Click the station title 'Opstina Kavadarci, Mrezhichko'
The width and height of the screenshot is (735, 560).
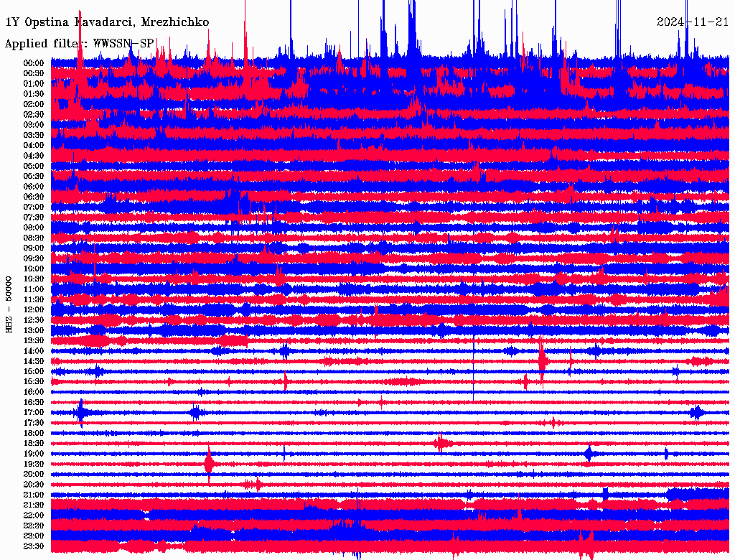[x=108, y=22]
